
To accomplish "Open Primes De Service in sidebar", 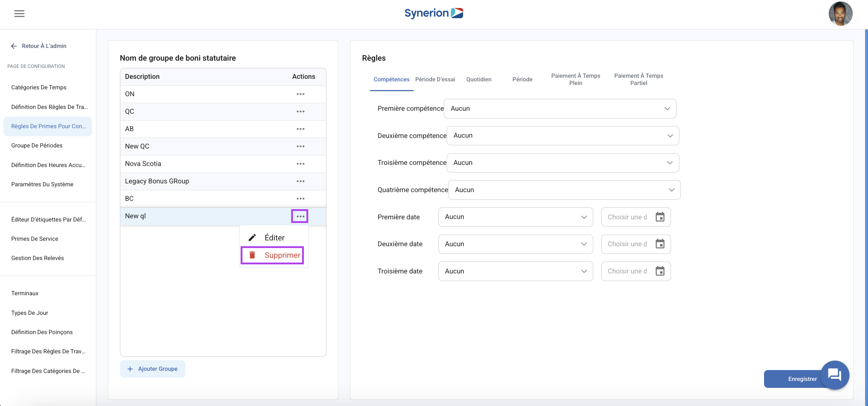I will tap(35, 239).
